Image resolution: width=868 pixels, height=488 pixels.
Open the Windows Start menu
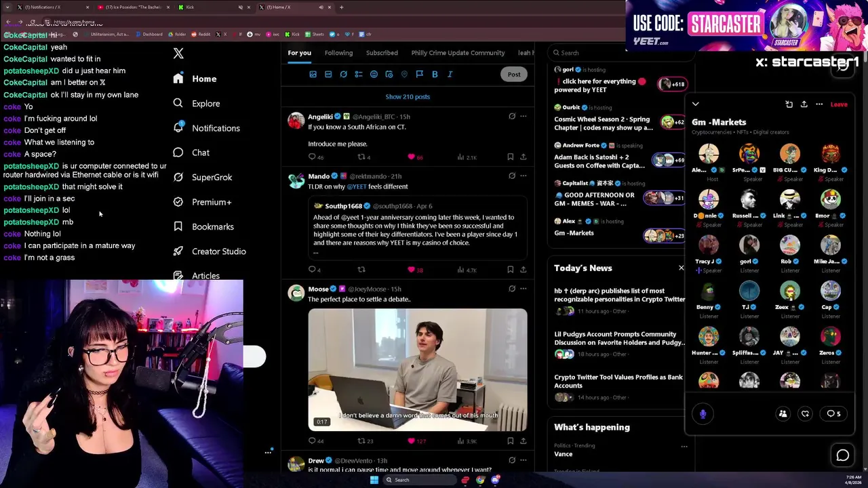pos(374,480)
